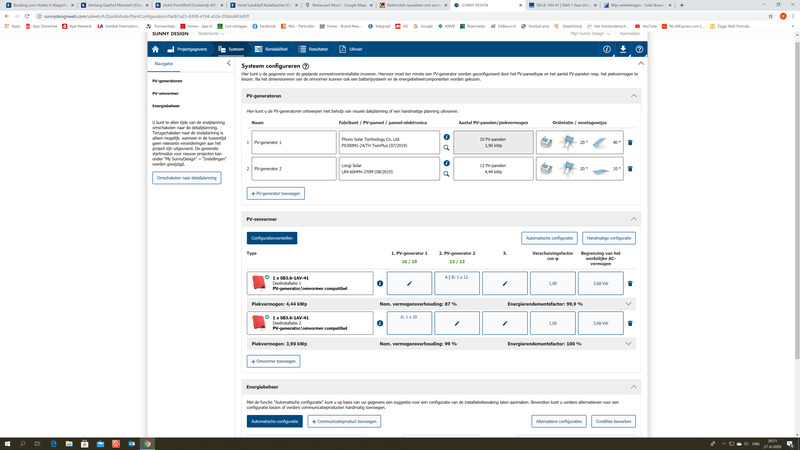Click 3,68 kW limit for Deelinstallatie 1
The image size is (800, 450).
[x=601, y=283]
